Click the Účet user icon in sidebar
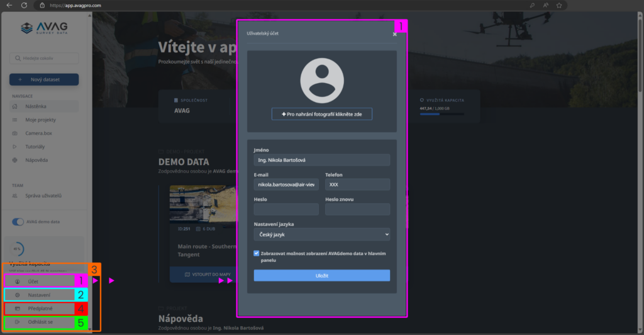This screenshot has height=335, width=644. (18, 281)
